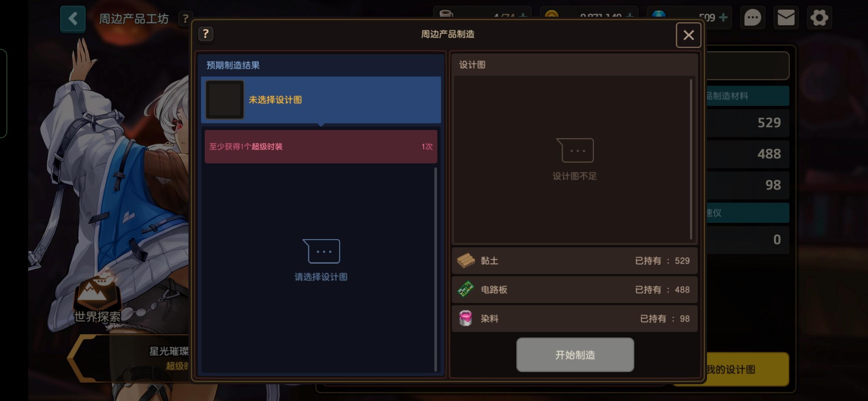Click the 黏土 clay material icon
Image resolution: width=868 pixels, height=401 pixels.
click(466, 261)
